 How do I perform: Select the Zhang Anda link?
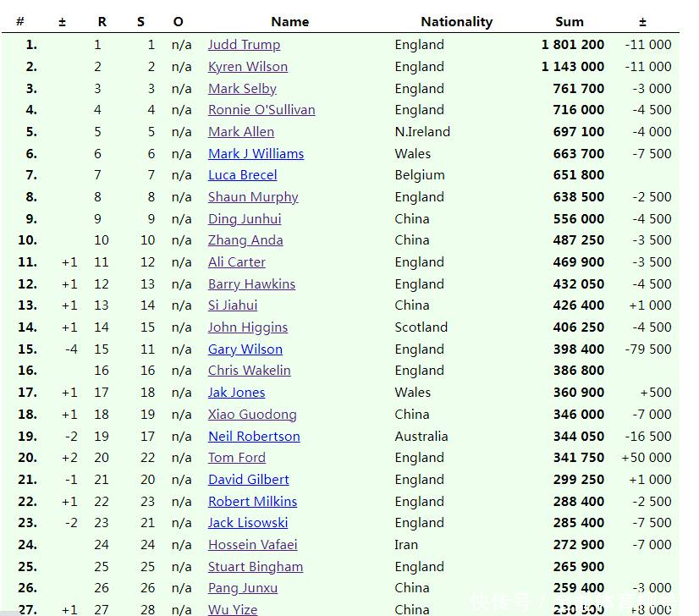click(245, 240)
